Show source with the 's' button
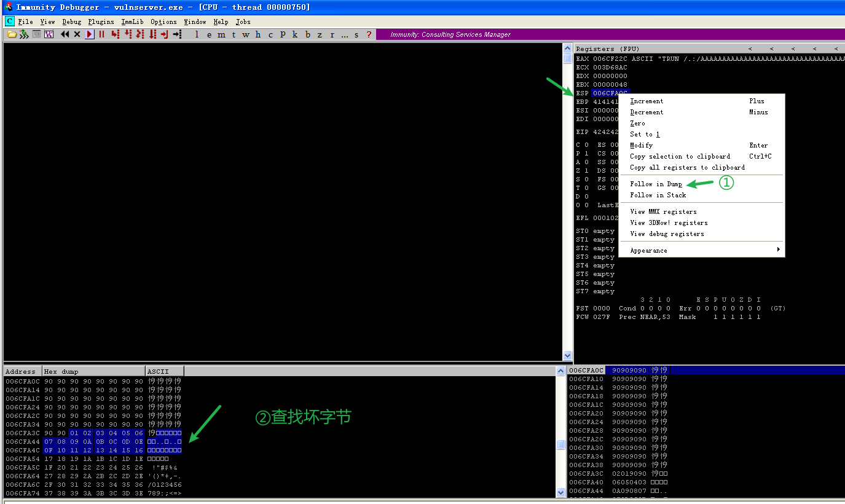This screenshot has height=504, width=845. pyautogui.click(x=356, y=34)
